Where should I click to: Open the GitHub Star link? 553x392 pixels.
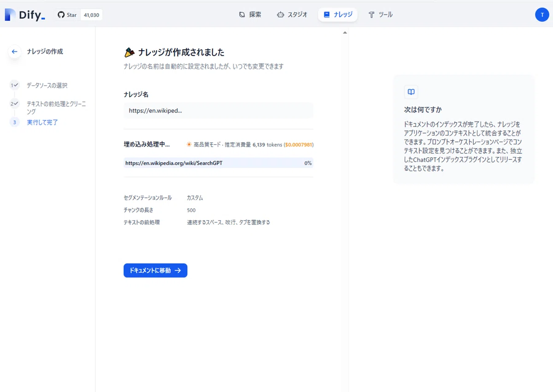(x=67, y=15)
